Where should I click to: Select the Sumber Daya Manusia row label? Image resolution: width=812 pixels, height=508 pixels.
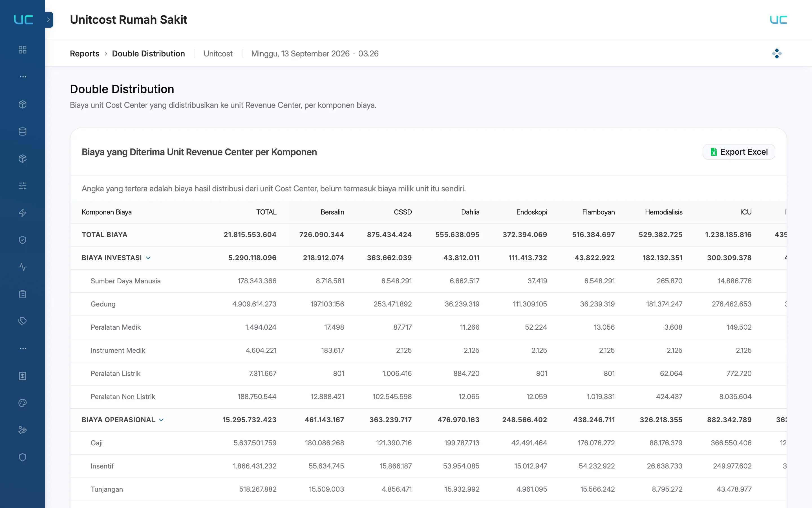point(125,281)
